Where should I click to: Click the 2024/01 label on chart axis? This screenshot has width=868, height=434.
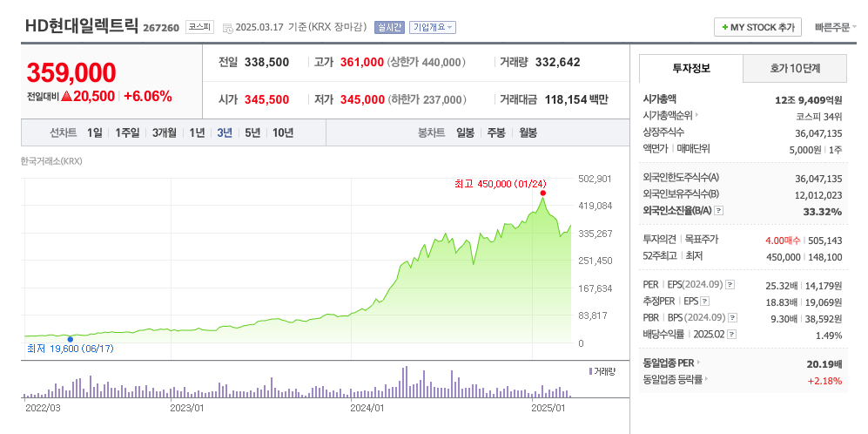(x=367, y=408)
